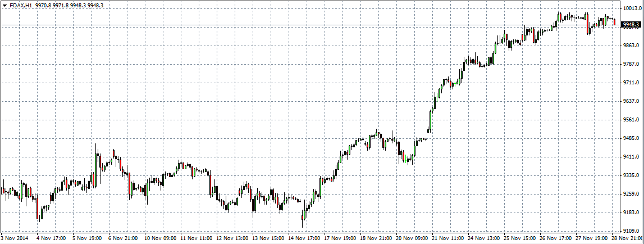
Task: Click the 3 Nov 2014 date label
Action: coord(16,238)
